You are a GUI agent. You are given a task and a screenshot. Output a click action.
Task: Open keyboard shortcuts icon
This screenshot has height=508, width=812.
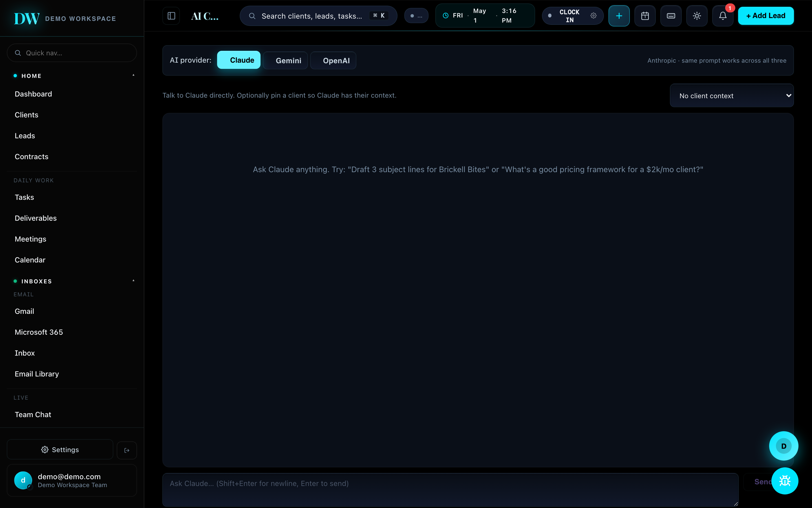[x=671, y=16]
